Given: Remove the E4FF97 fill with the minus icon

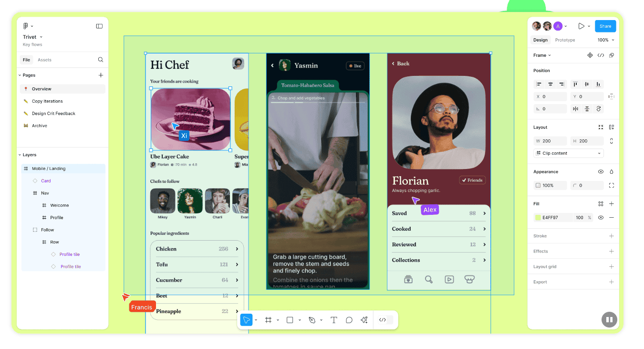Looking at the screenshot, I should click(612, 217).
